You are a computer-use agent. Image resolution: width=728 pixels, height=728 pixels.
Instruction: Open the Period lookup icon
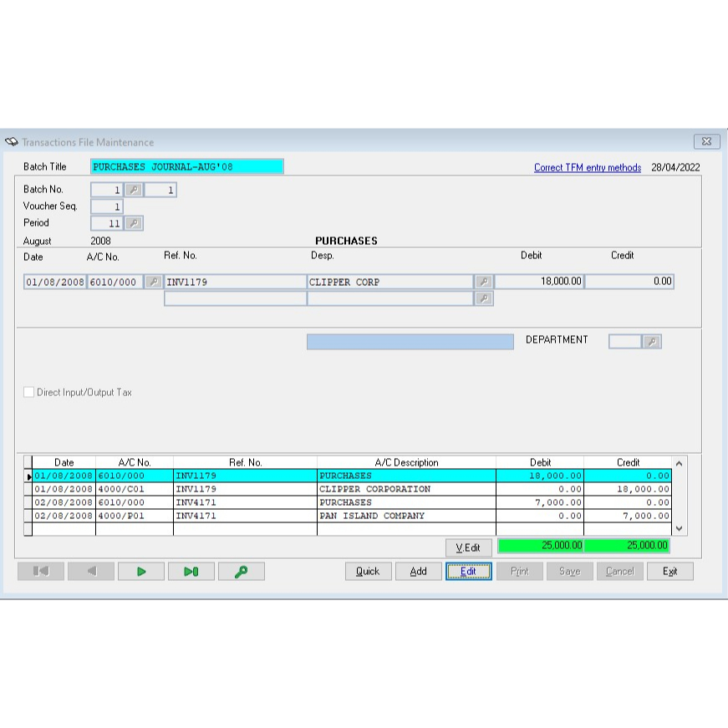(133, 223)
